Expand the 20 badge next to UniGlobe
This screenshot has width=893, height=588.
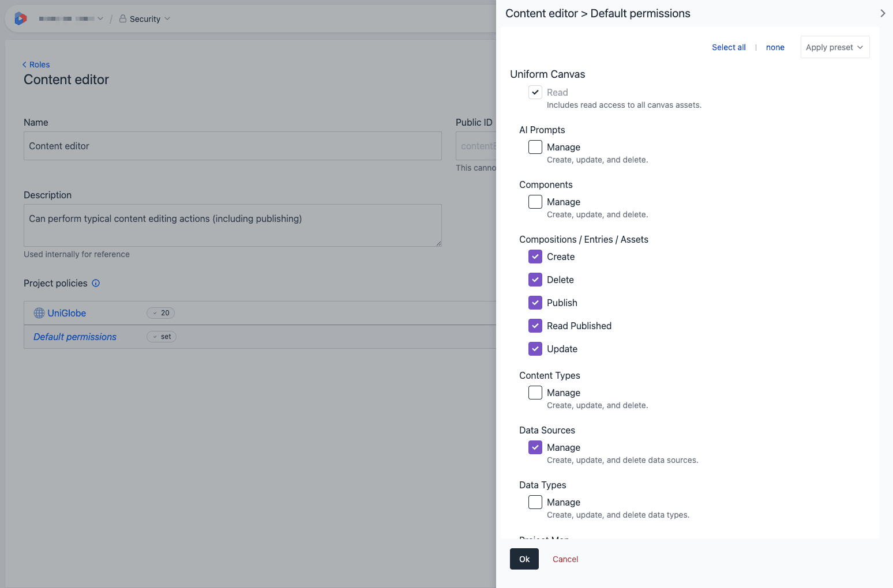pyautogui.click(x=160, y=312)
